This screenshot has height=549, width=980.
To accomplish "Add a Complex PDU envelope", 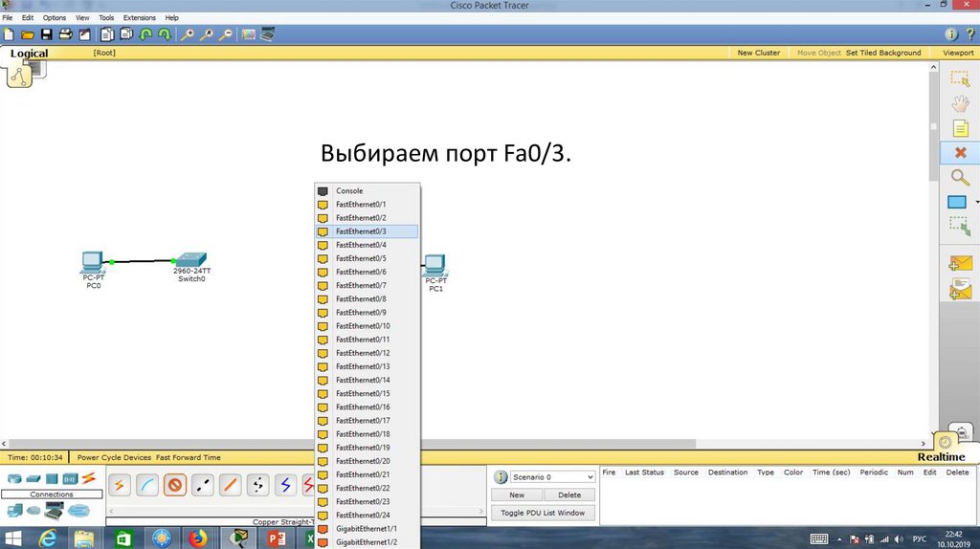I will tap(960, 289).
